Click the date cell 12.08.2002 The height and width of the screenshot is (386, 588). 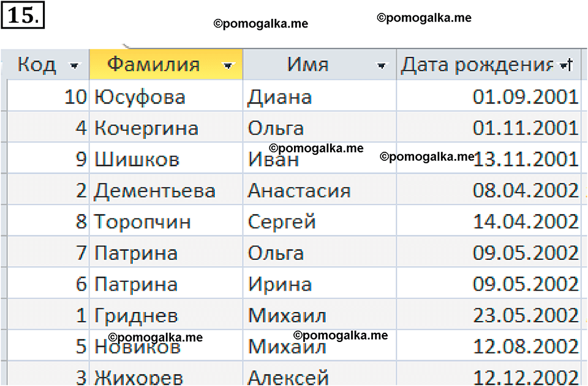pos(489,345)
